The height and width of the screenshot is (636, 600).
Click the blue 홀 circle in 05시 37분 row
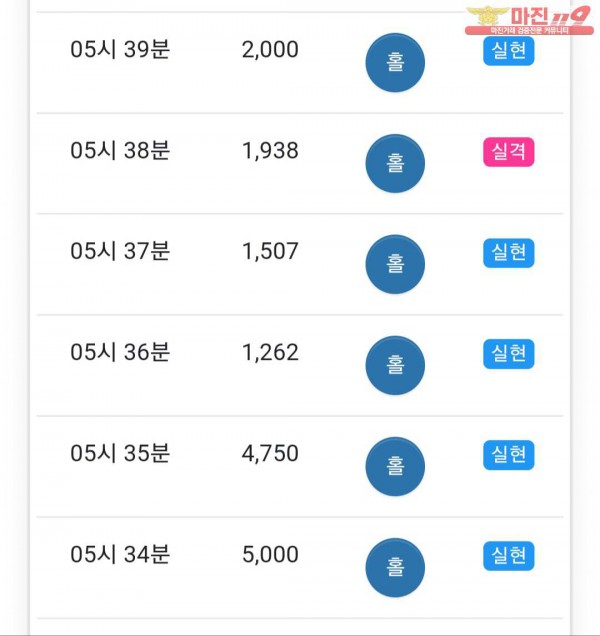[395, 265]
